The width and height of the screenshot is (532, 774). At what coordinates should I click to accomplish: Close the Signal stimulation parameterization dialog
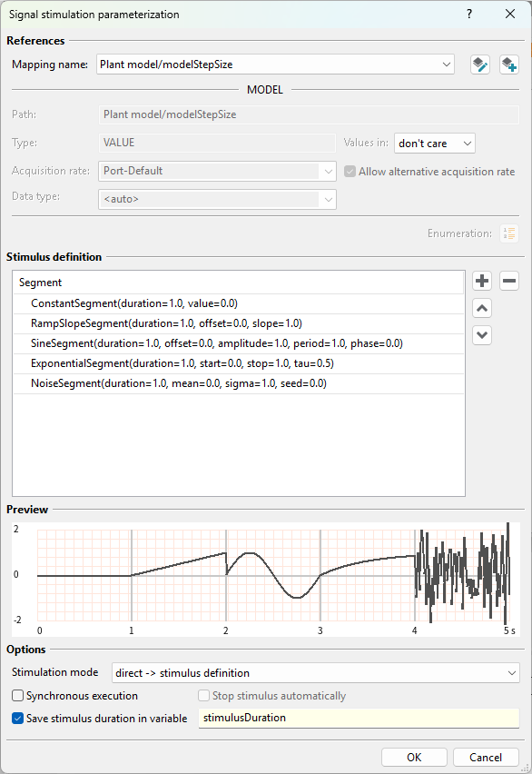click(x=510, y=14)
